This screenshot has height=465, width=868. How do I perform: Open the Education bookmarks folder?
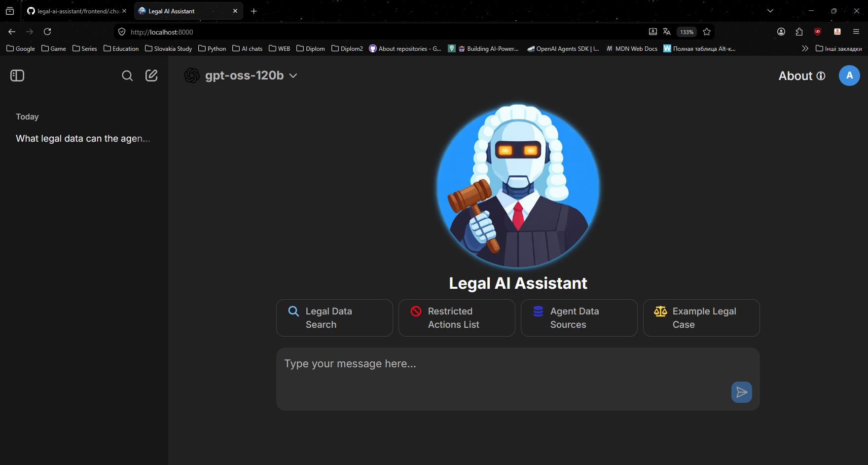point(121,48)
